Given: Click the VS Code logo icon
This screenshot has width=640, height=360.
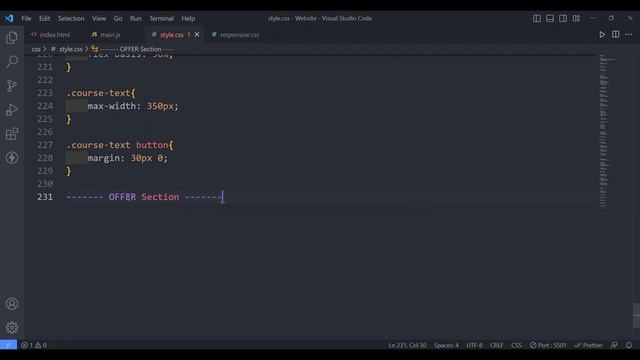Looking at the screenshot, I should (9, 18).
